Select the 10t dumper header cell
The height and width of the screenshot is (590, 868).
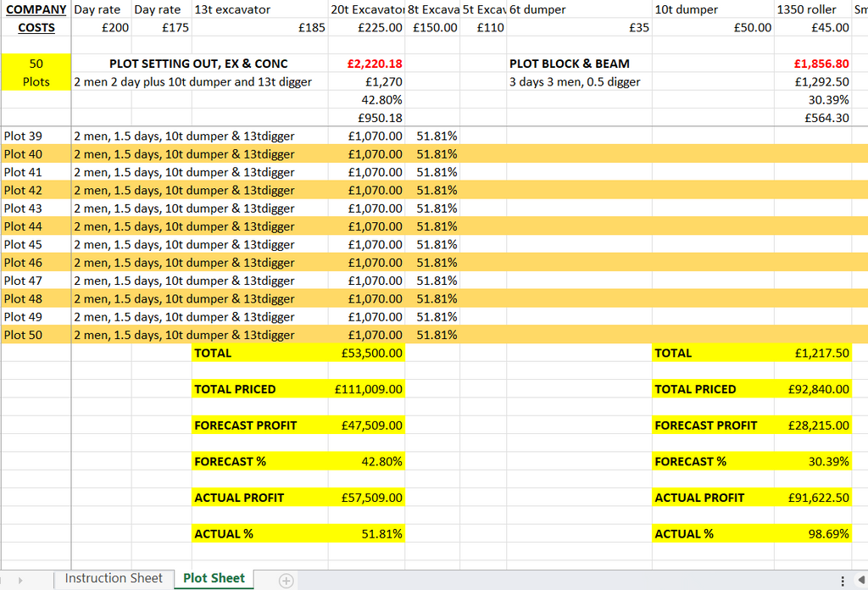coord(713,9)
